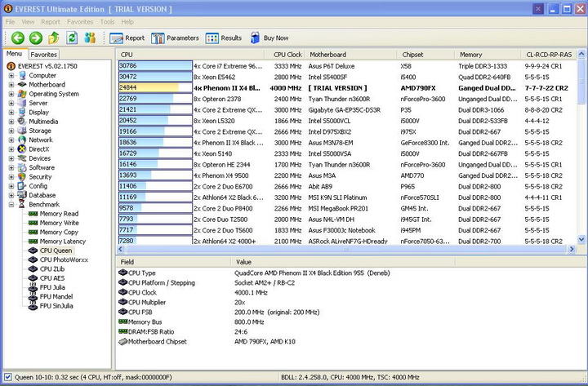Select the Security shield icon

coord(22,176)
